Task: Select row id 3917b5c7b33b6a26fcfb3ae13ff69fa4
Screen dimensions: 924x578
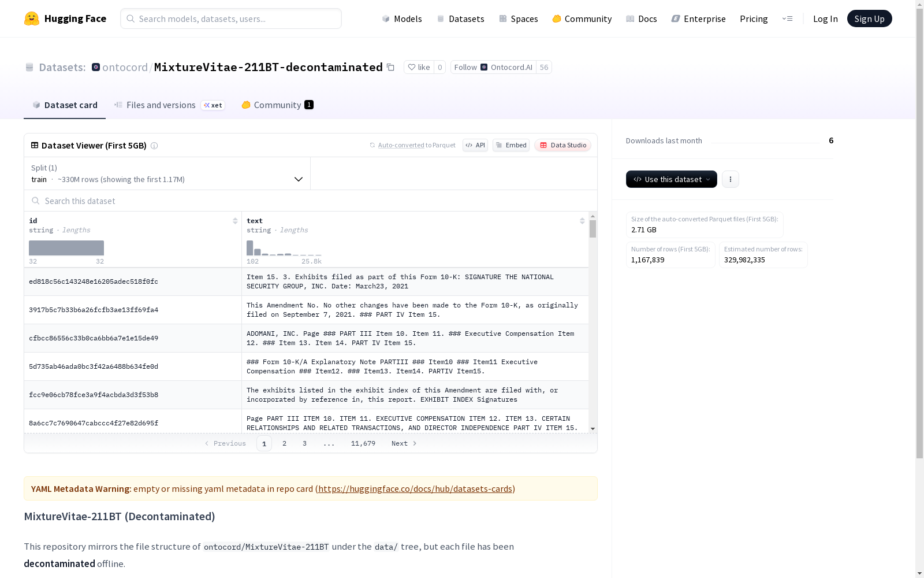Action: tap(94, 310)
